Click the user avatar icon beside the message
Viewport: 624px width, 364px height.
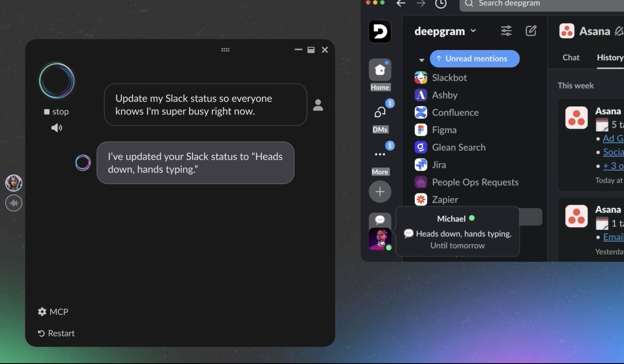point(318,105)
